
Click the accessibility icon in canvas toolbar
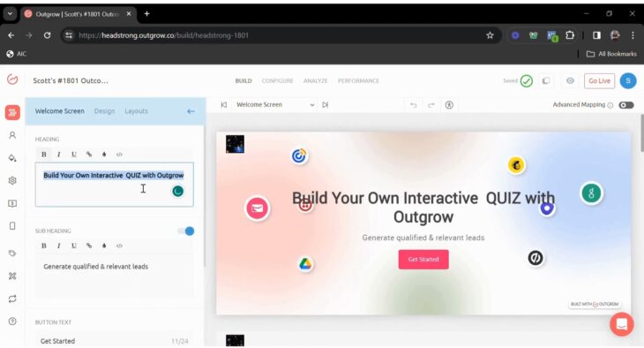click(x=449, y=105)
